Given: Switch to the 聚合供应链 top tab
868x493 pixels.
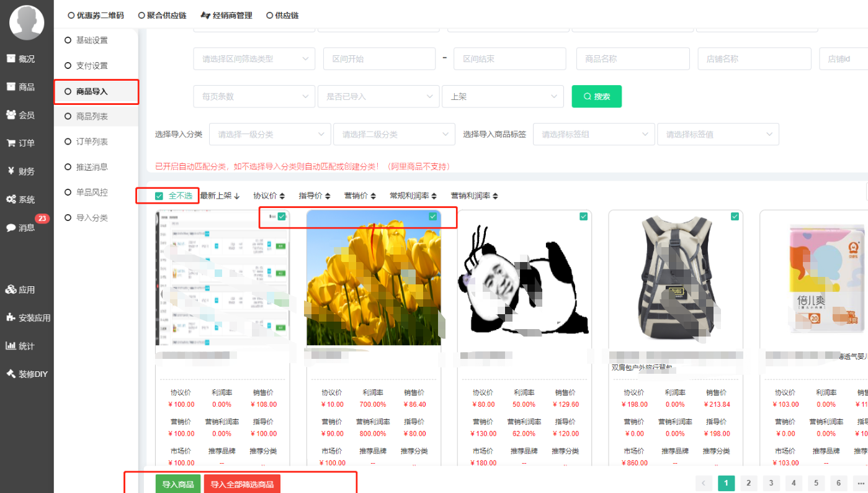Looking at the screenshot, I should click(163, 15).
